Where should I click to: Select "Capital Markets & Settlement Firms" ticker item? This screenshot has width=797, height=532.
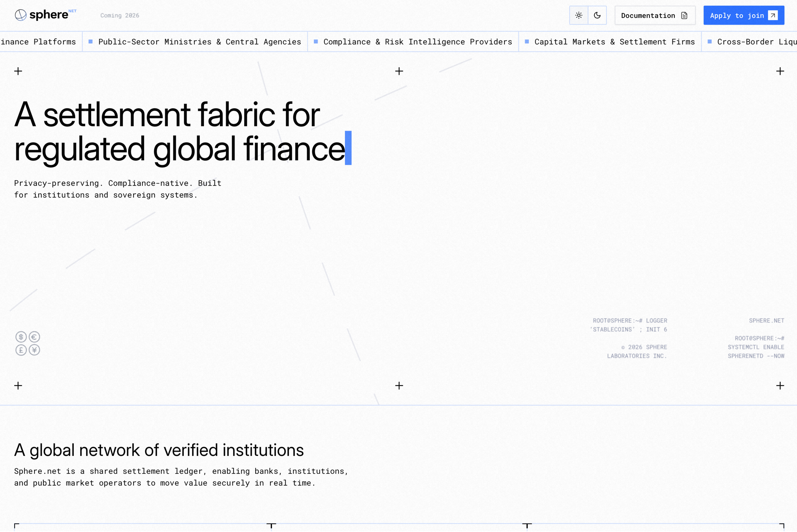point(610,42)
